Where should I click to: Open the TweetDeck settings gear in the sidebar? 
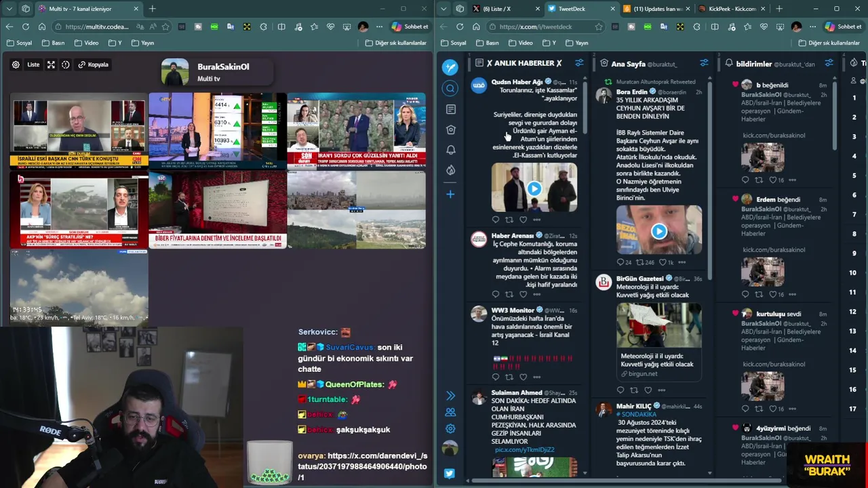tap(450, 428)
